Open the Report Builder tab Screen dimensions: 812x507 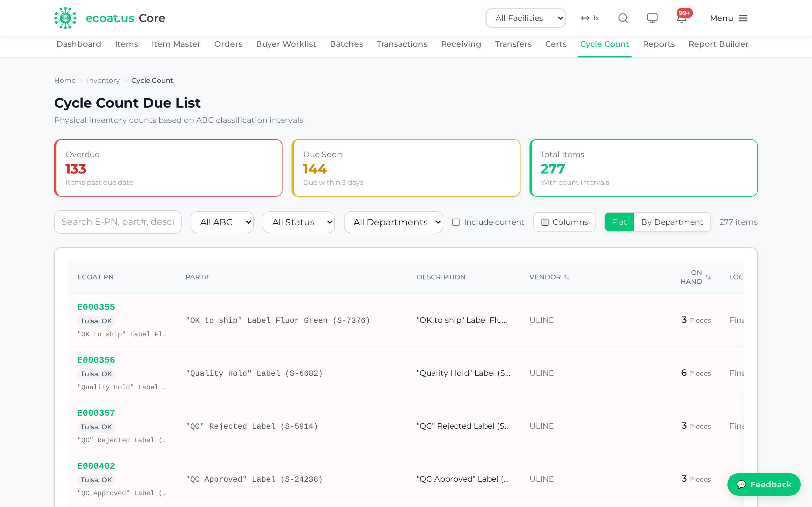718,44
